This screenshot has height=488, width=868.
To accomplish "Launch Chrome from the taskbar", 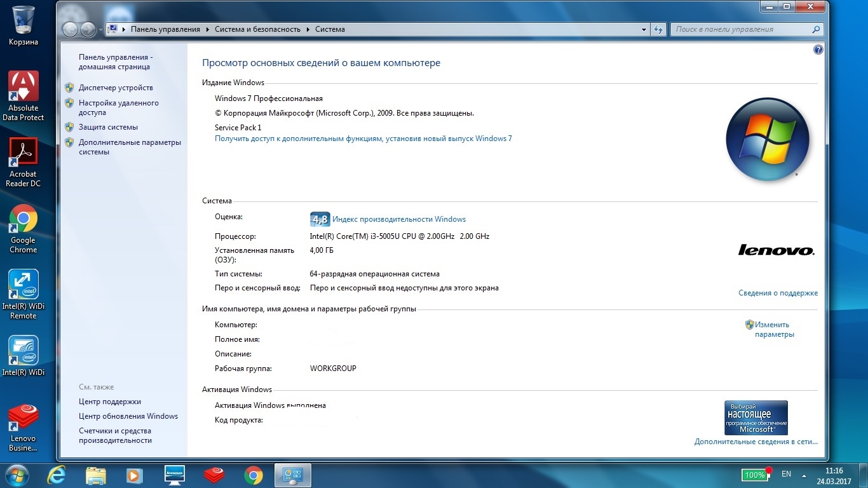I will click(x=254, y=475).
